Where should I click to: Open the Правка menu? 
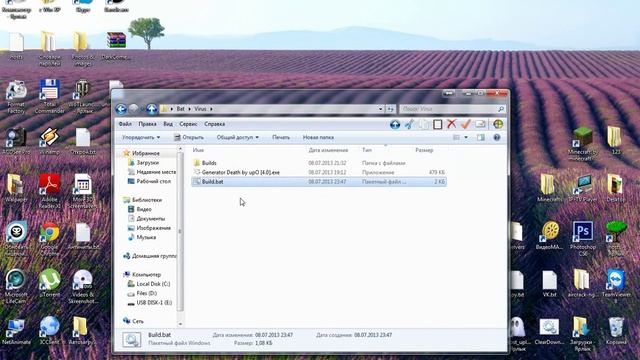147,124
